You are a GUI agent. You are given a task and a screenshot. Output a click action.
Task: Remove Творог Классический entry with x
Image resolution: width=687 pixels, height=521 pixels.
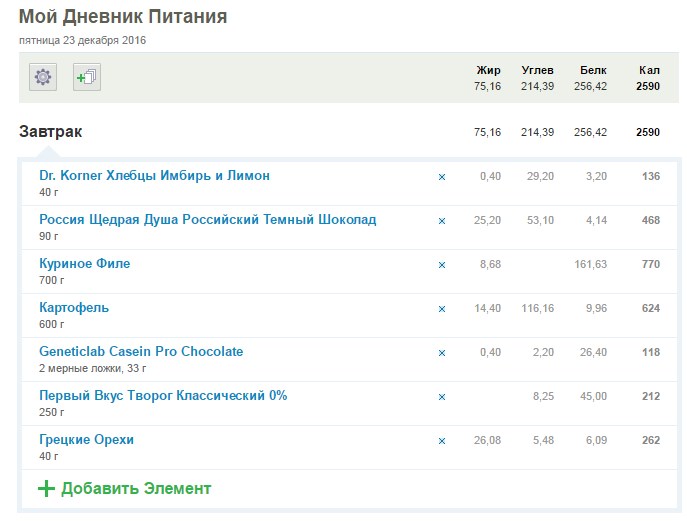click(442, 397)
